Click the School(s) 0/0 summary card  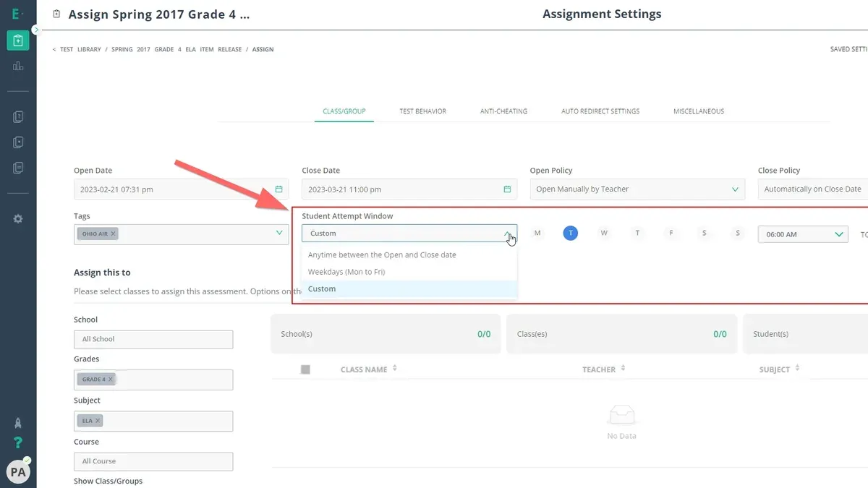click(x=386, y=334)
